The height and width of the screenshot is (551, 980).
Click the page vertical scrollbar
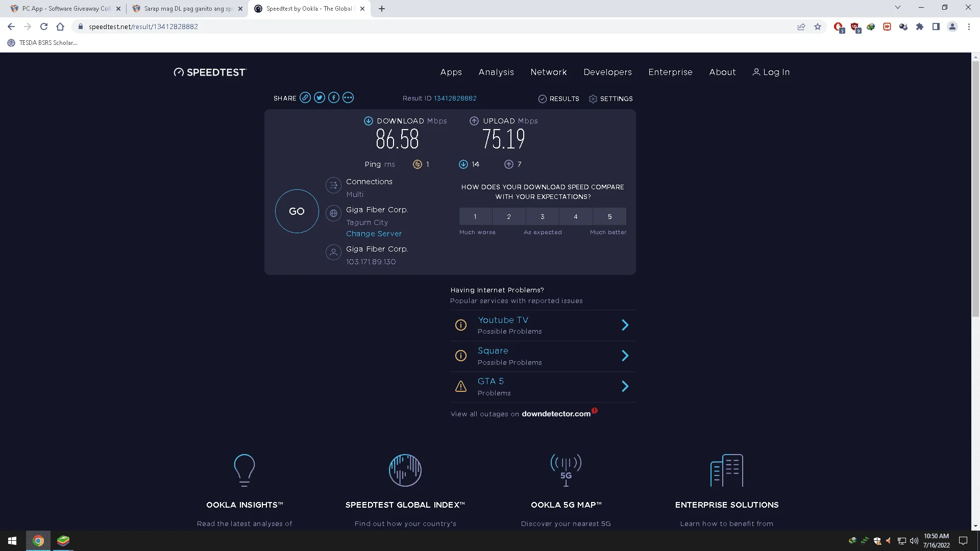(x=975, y=189)
